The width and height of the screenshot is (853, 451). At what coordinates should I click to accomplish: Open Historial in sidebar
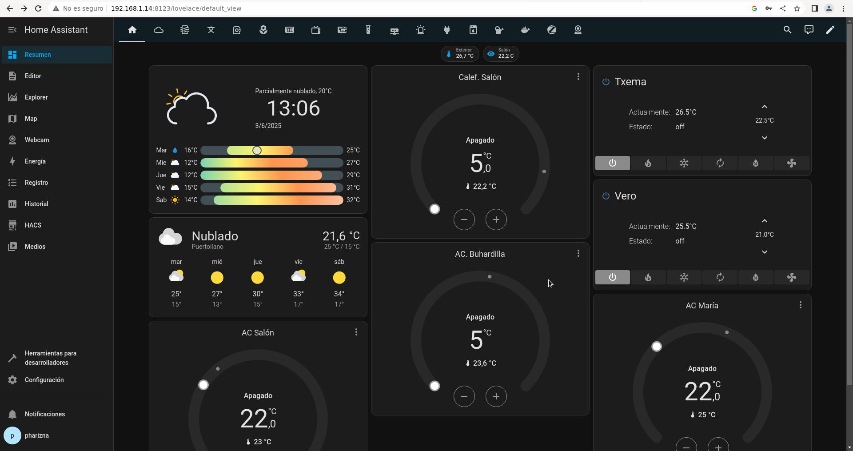click(57, 204)
